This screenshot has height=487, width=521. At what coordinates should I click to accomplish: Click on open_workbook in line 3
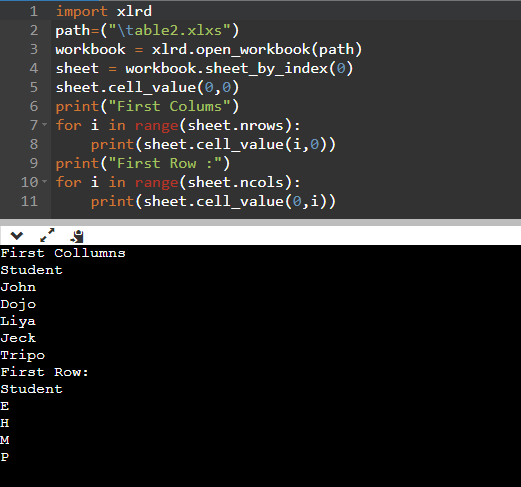(253, 50)
